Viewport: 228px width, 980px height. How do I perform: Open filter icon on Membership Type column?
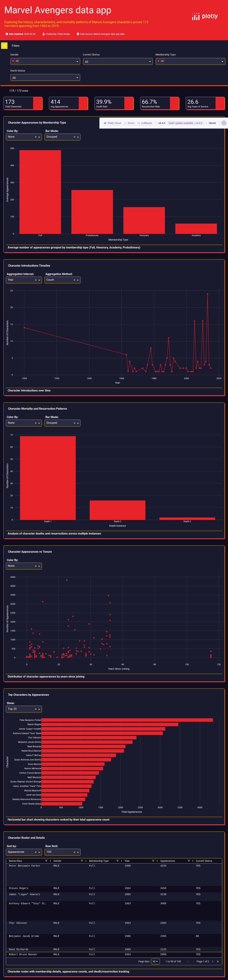(117, 861)
